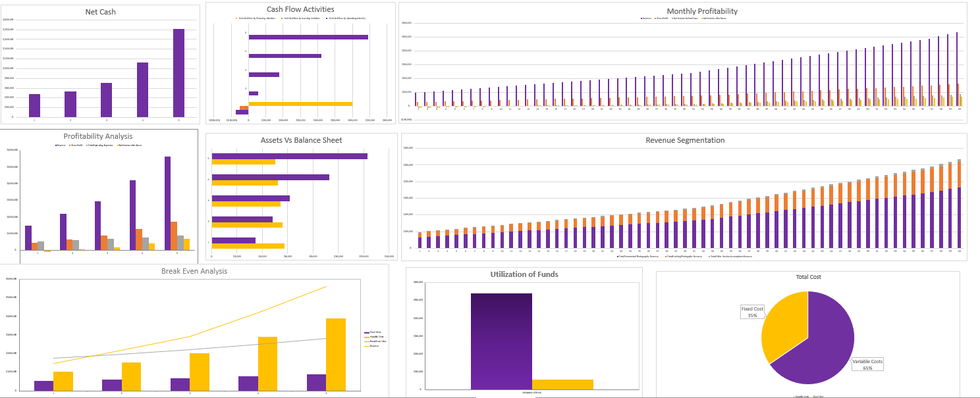The height and width of the screenshot is (398, 980).
Task: Click the tallest yellow bar in Break Even chart
Action: (x=335, y=354)
